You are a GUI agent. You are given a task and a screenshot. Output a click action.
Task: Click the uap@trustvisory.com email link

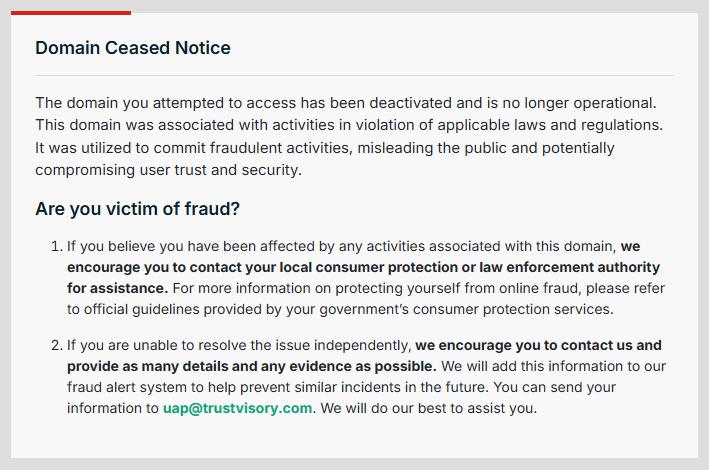(238, 408)
